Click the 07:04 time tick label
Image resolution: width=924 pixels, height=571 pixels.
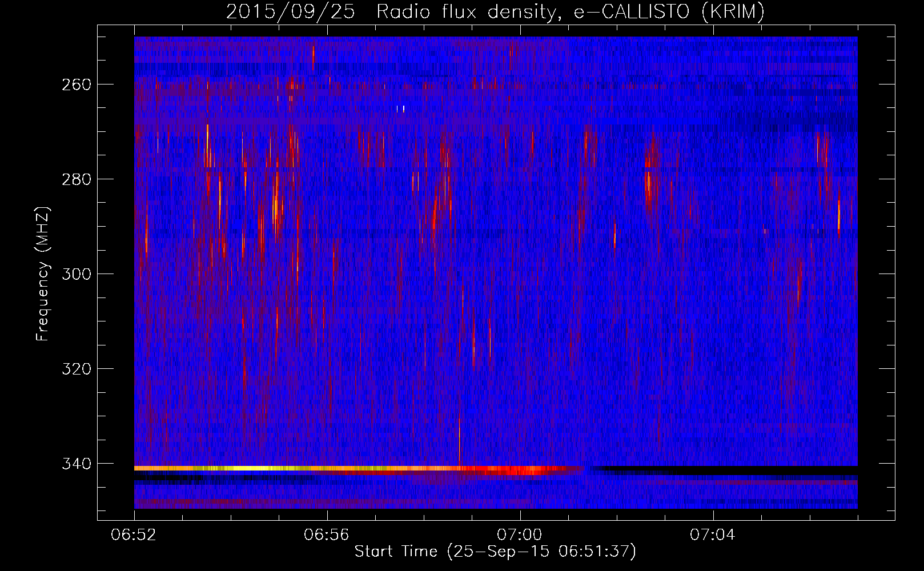[x=713, y=535]
